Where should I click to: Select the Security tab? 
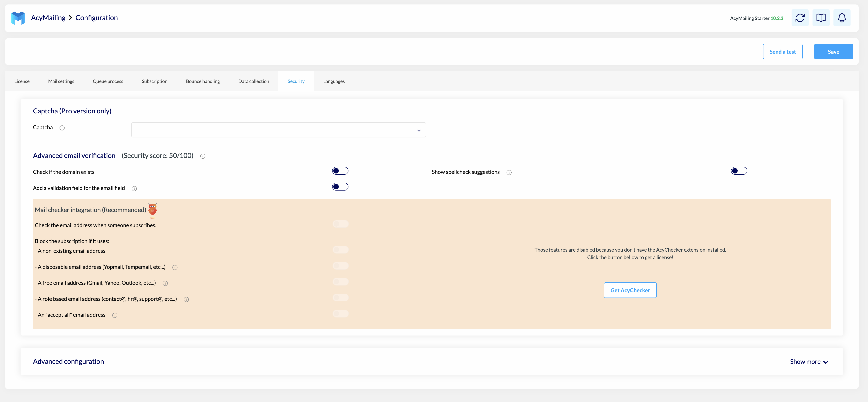[x=296, y=81]
